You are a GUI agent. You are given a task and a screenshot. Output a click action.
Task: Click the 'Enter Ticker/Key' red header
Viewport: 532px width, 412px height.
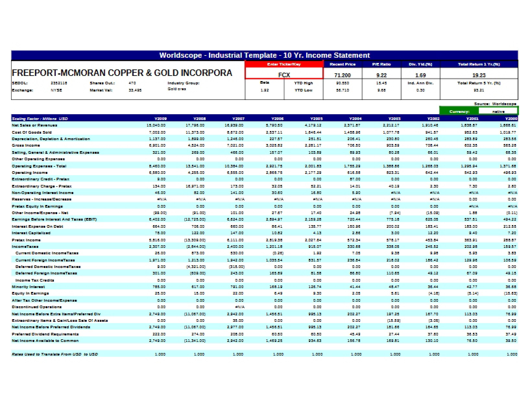(x=284, y=64)
